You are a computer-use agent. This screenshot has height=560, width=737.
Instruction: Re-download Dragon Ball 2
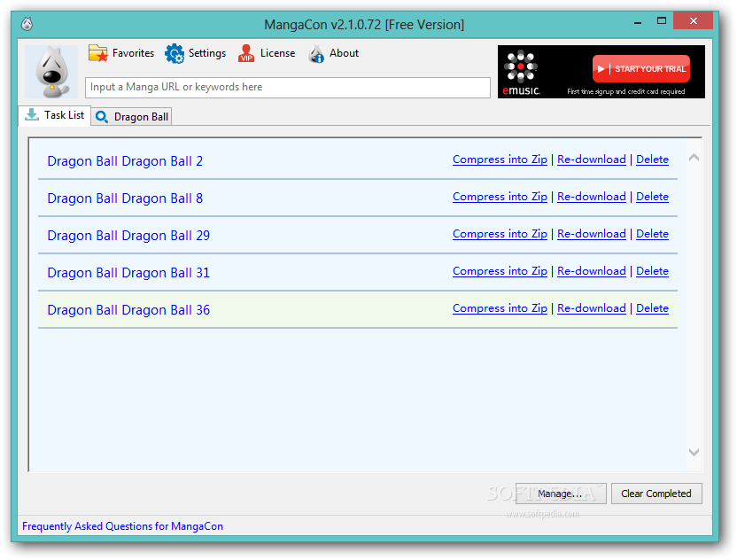tap(592, 159)
